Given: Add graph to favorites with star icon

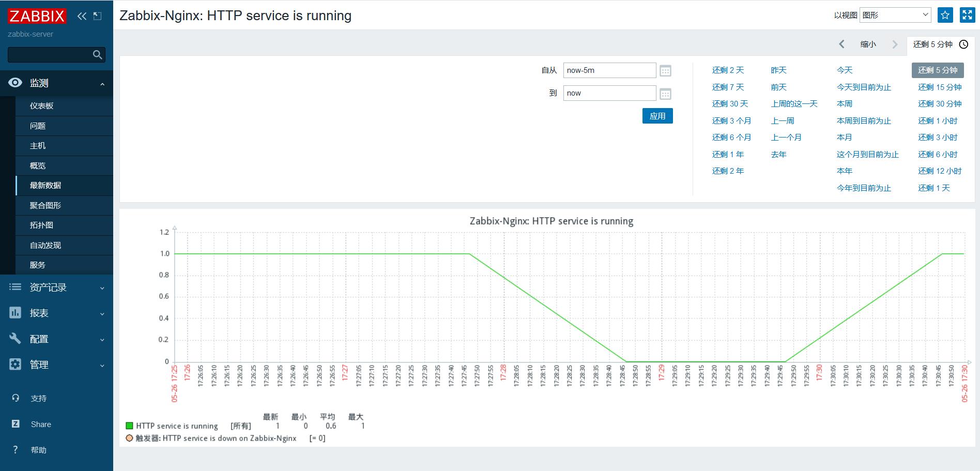Looking at the screenshot, I should [945, 15].
